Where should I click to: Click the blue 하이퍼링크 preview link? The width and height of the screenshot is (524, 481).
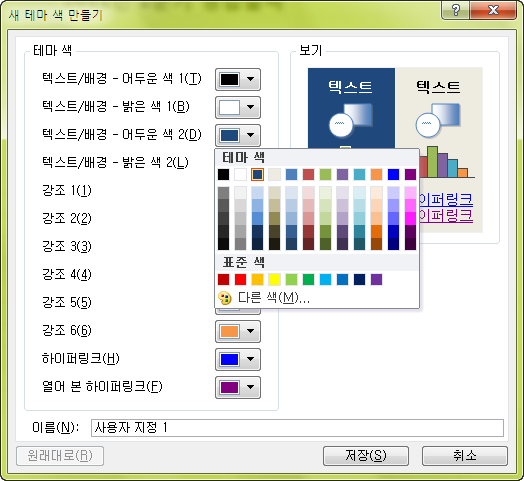(x=446, y=200)
